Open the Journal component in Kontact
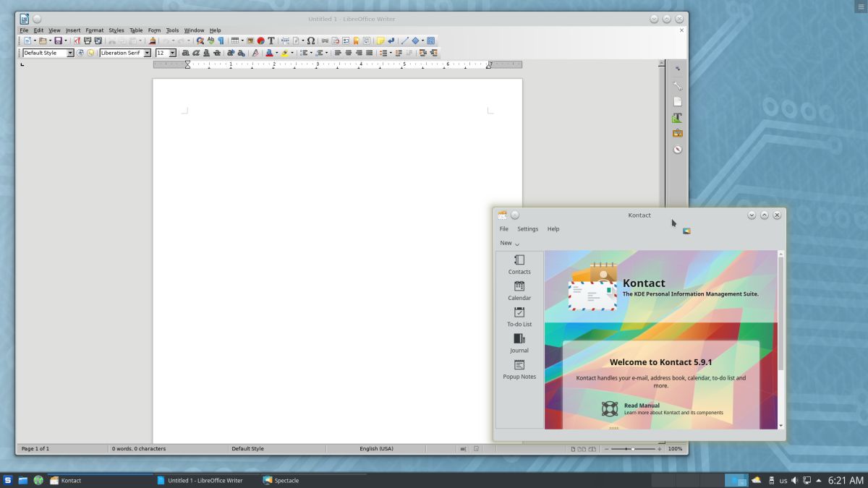 point(519,343)
